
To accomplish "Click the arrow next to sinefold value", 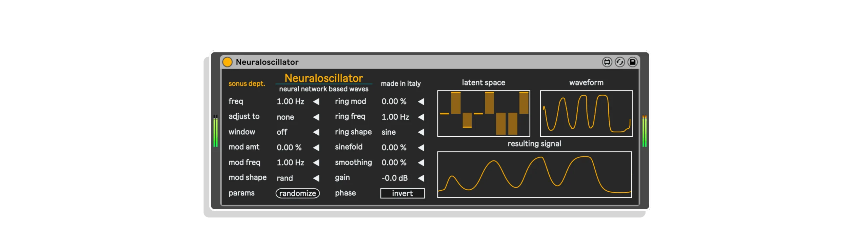I will tap(421, 148).
